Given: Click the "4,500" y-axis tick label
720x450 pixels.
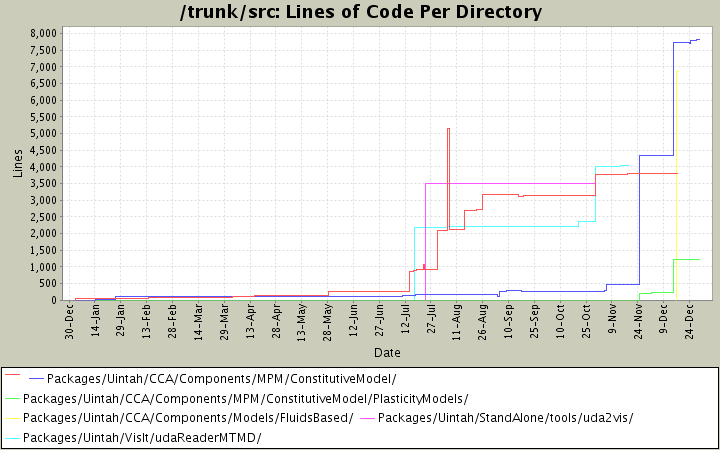Looking at the screenshot, I should (45, 150).
